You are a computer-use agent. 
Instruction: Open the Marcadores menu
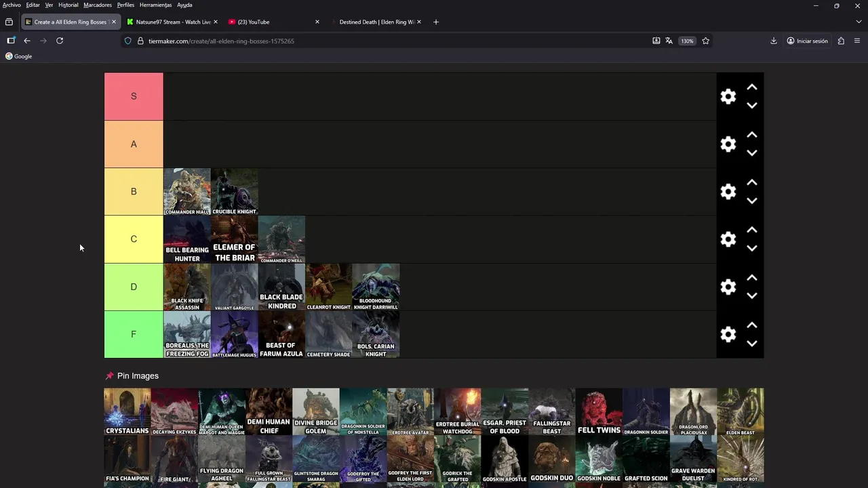(x=98, y=5)
